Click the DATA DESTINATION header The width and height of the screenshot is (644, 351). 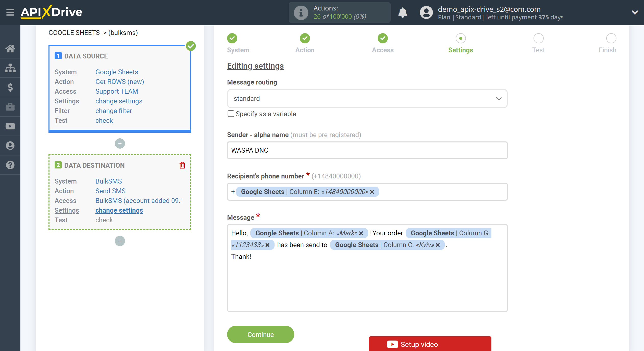click(94, 165)
